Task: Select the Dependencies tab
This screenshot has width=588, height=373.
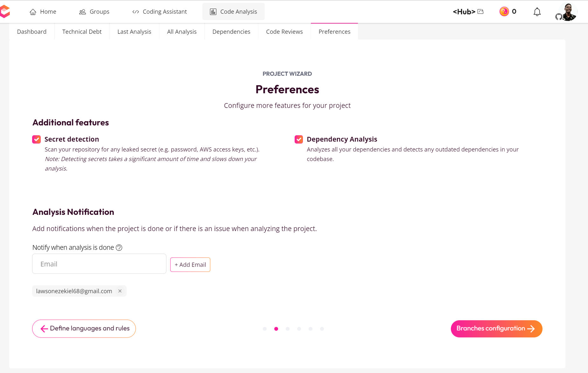Action: pos(231,32)
